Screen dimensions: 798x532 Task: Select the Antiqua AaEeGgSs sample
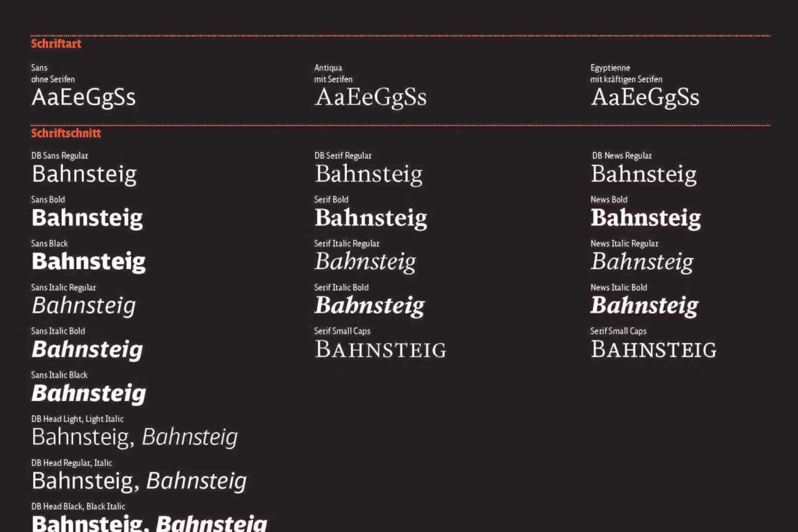pos(371,98)
